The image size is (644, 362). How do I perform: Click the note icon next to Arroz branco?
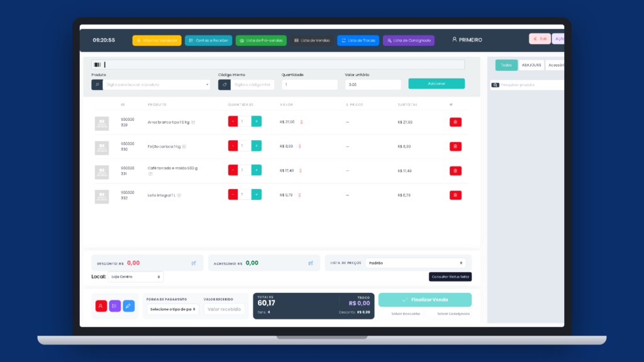point(193,123)
